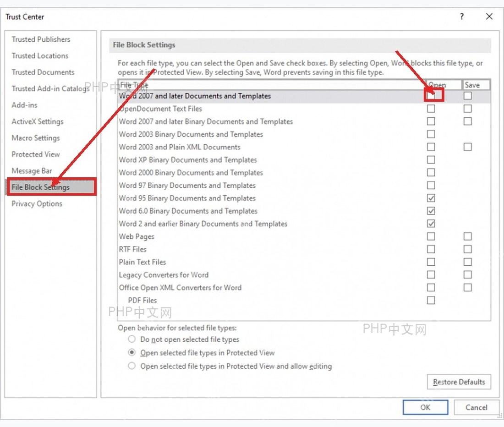Viewport: 504px width, 427px height.
Task: Check Open for Word 2003 Binary Documents
Action: (431, 134)
